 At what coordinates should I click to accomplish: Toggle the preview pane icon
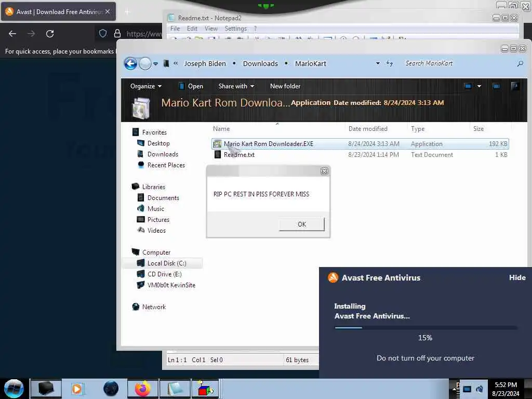[x=496, y=86]
